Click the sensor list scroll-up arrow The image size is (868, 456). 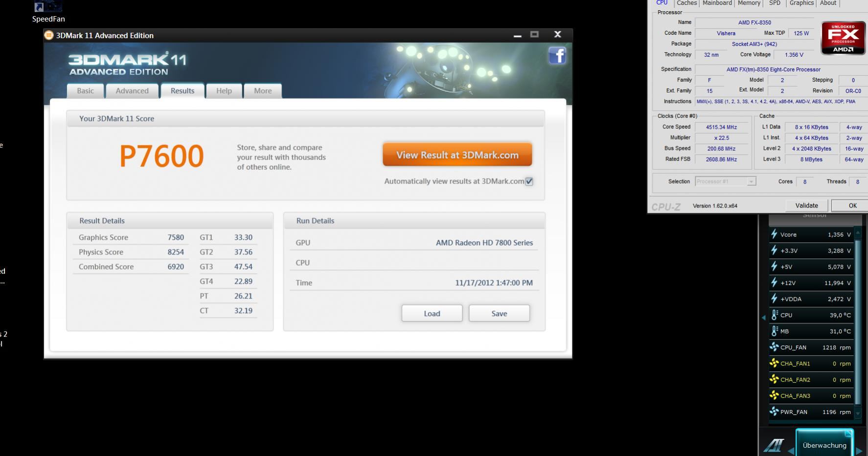858,233
